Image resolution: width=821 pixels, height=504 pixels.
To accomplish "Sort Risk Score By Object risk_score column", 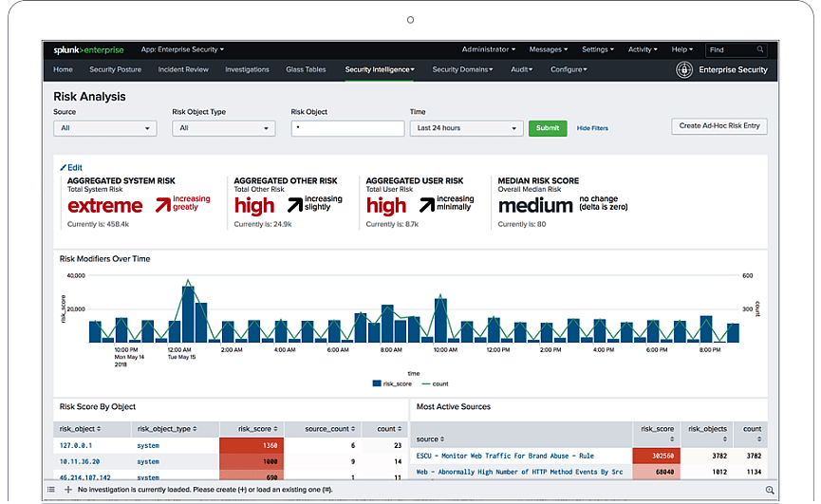I will 257,429.
